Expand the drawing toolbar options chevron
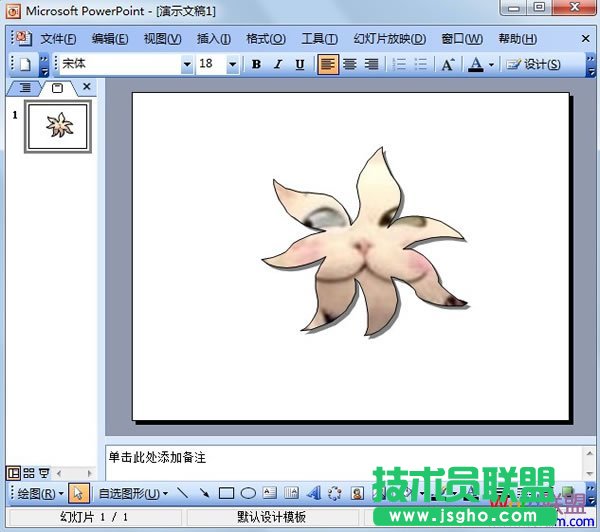Viewport: 600px width, 532px height. [591, 494]
